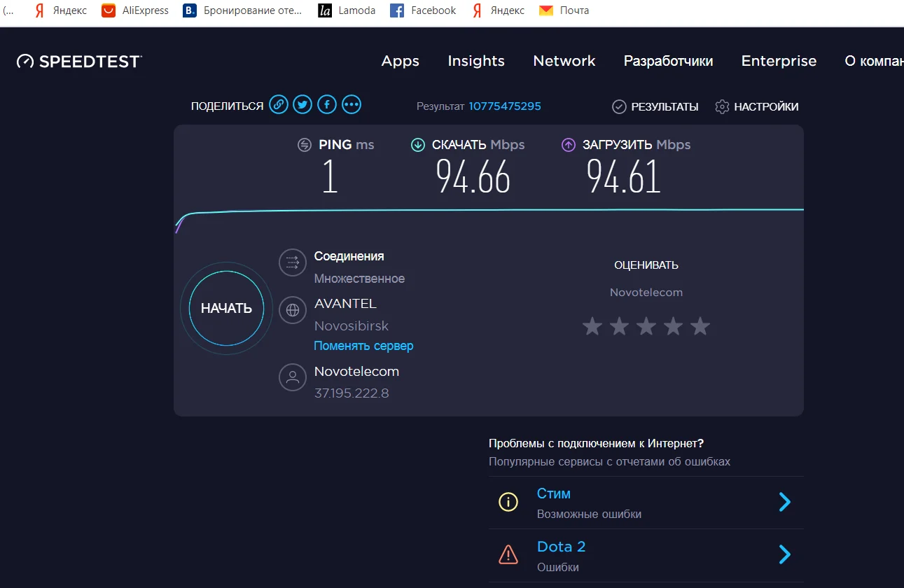
Task: Click the connections mode icon
Action: click(293, 262)
